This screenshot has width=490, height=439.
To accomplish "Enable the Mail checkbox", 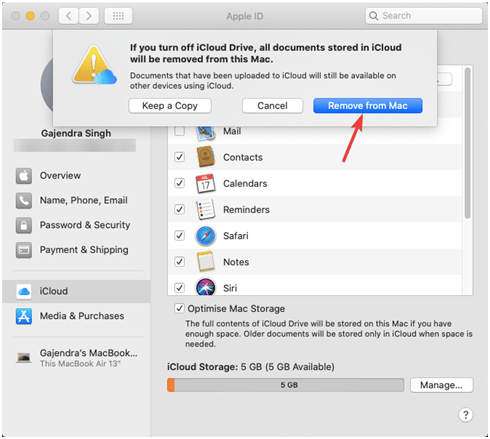I will (179, 131).
